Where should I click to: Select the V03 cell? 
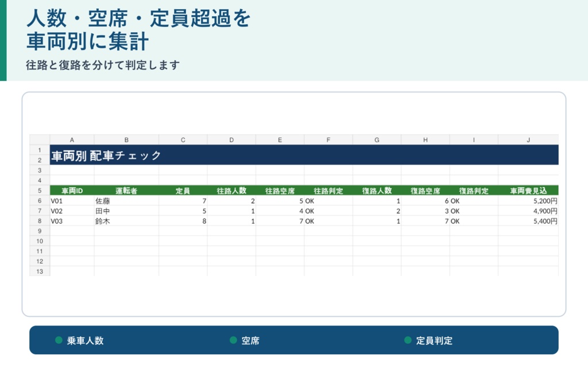(72, 221)
